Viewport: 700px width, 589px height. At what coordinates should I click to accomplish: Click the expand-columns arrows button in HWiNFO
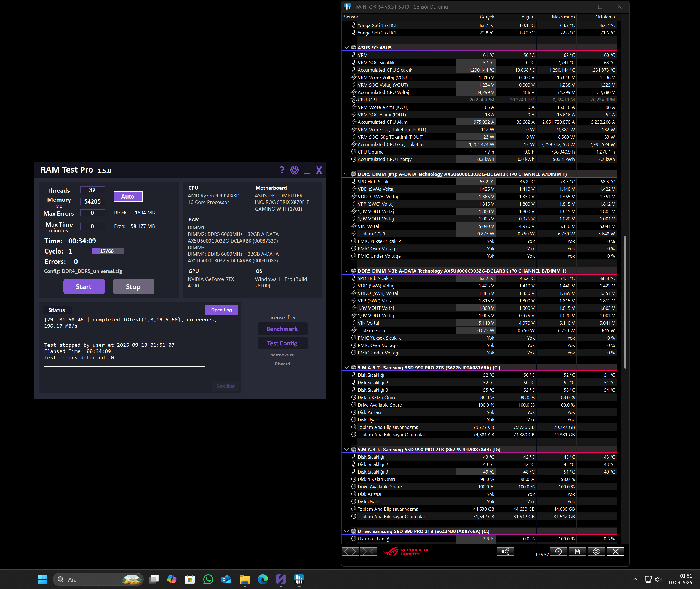coord(351,552)
